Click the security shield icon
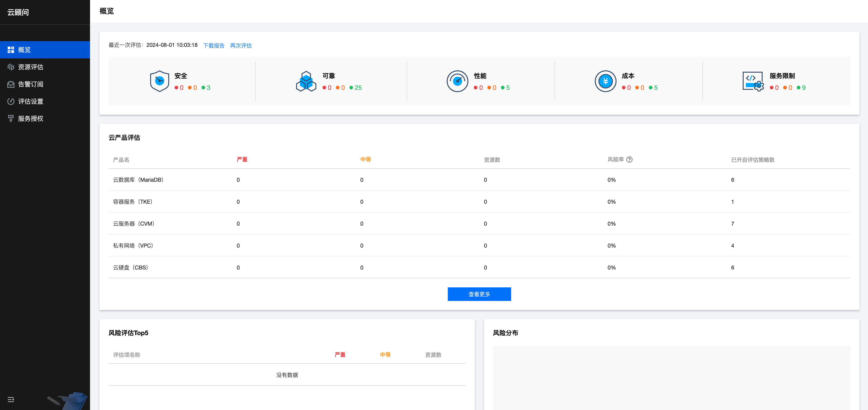This screenshot has width=868, height=410. click(159, 81)
